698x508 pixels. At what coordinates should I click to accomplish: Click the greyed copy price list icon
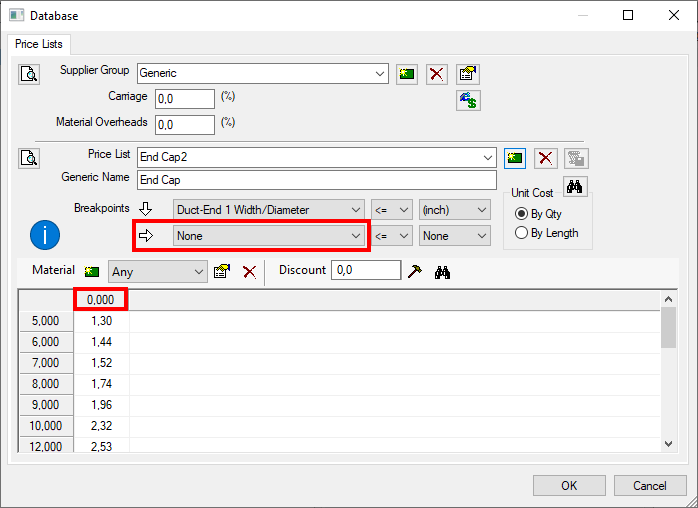point(576,158)
